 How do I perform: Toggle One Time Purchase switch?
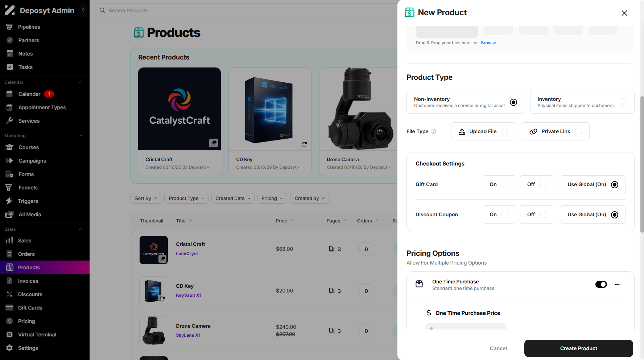pos(601,285)
